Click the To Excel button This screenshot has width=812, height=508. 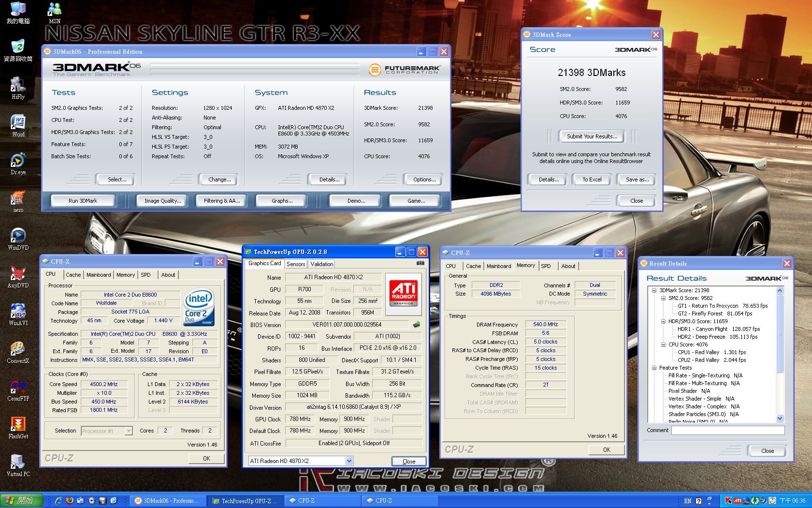point(592,179)
